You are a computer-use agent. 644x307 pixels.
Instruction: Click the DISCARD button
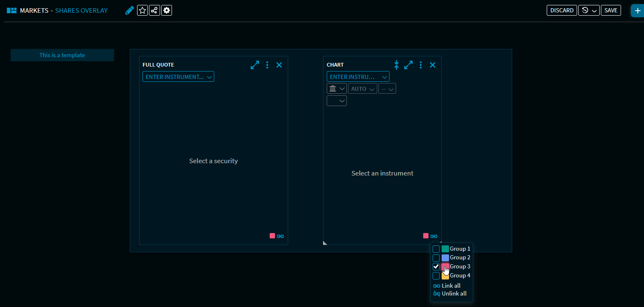561,10
